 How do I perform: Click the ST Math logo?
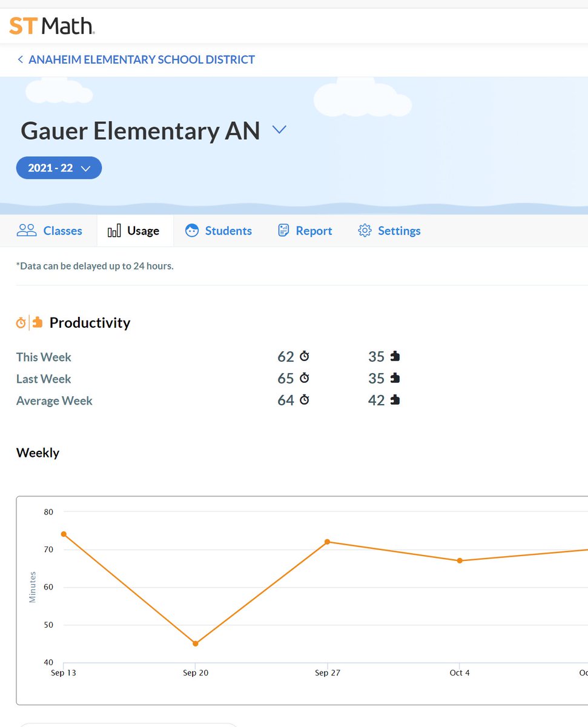(51, 25)
